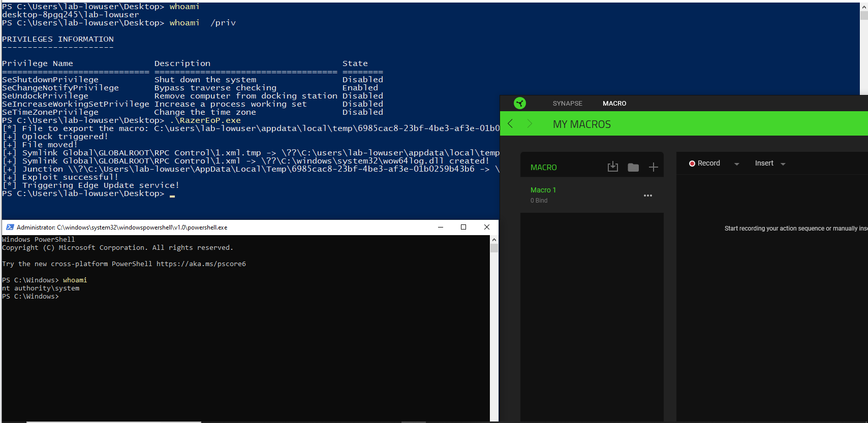Click the 'Copyright (C) Microsoft Corporation' line
Image resolution: width=868 pixels, height=423 pixels.
point(118,248)
